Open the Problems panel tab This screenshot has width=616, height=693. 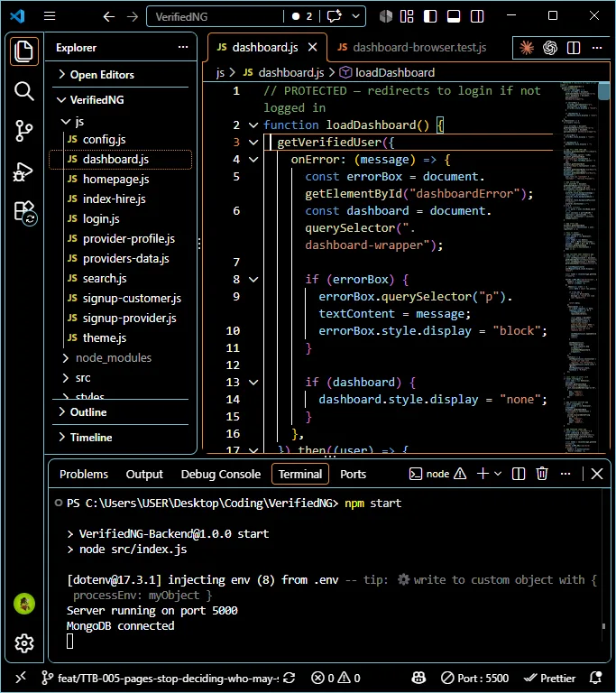coord(84,474)
